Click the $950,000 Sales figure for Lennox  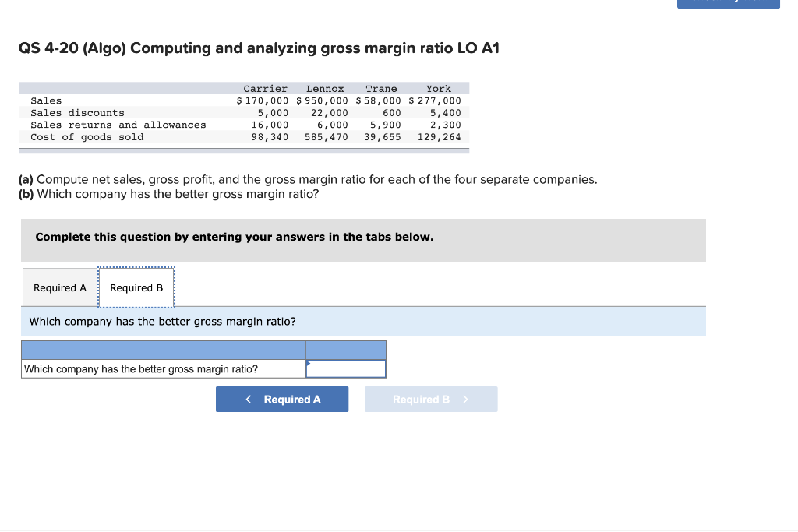[x=324, y=100]
